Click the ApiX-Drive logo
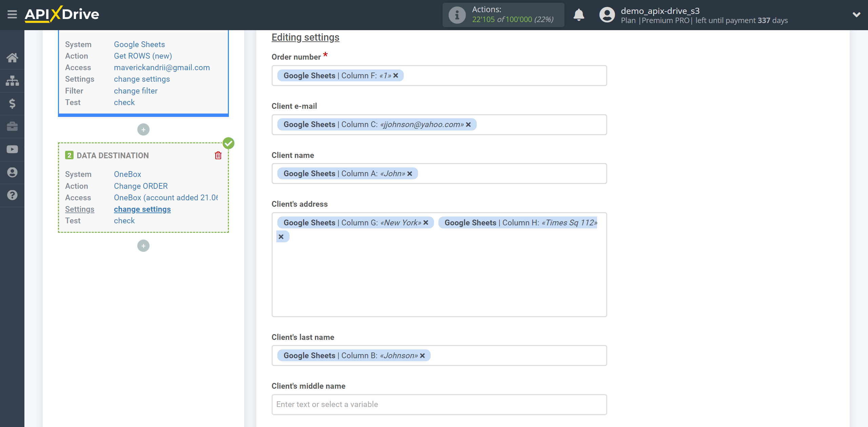This screenshot has height=427, width=868. tap(62, 15)
